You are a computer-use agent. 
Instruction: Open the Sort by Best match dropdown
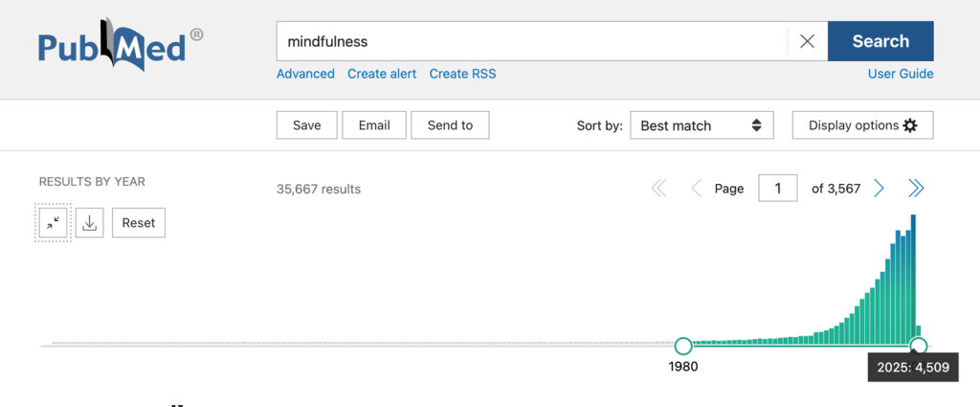(x=702, y=125)
